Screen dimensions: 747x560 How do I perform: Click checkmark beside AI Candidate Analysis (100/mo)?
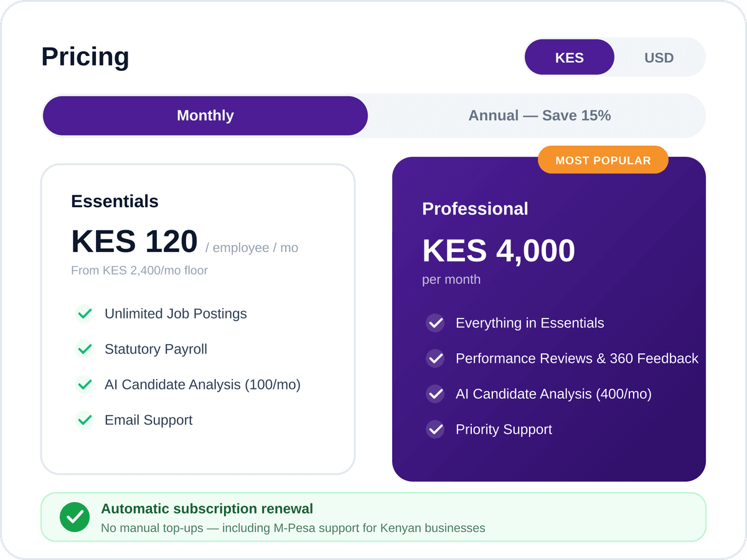84,385
